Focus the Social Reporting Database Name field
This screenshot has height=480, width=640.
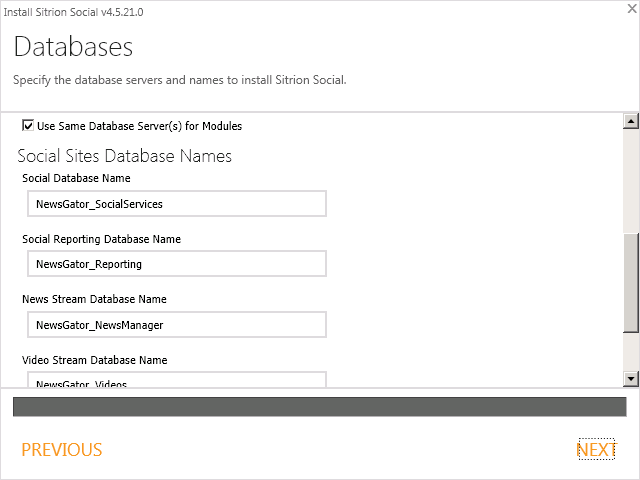(177, 264)
